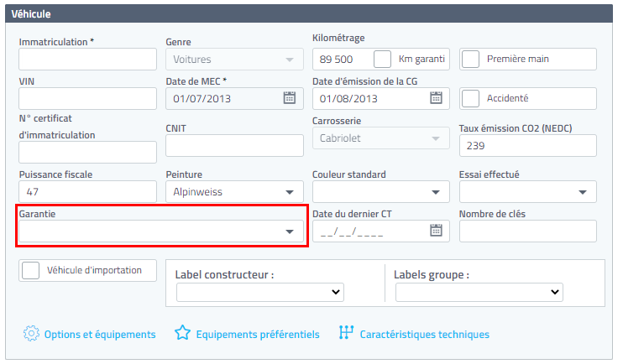Open the Labels groupe select box
623x364 pixels.
pyautogui.click(x=479, y=292)
